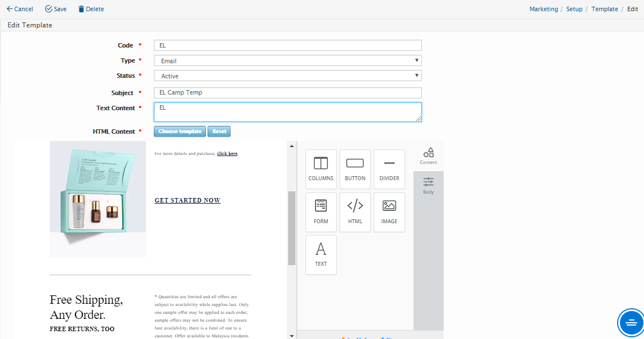Switch to the Body tab
Screen dimensions: 644x339
click(x=428, y=186)
